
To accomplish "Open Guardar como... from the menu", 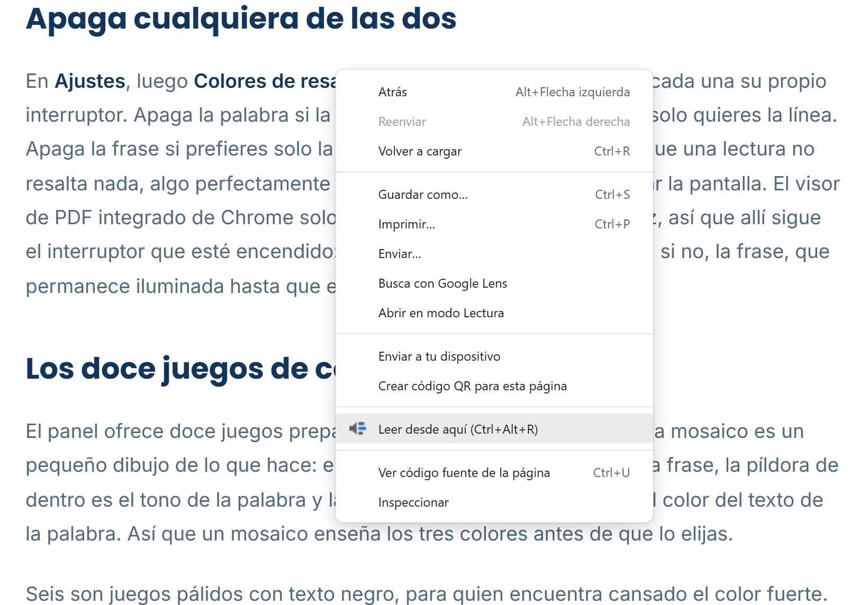I will pyautogui.click(x=494, y=195).
